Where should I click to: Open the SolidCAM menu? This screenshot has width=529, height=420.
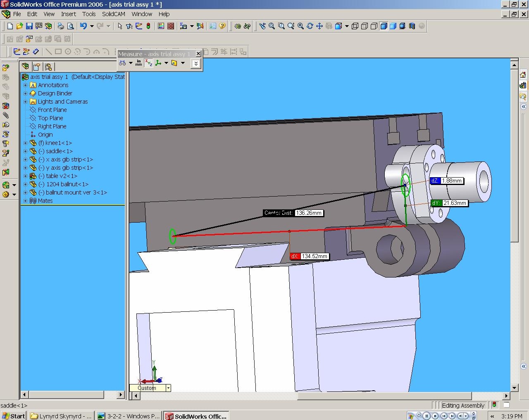113,14
